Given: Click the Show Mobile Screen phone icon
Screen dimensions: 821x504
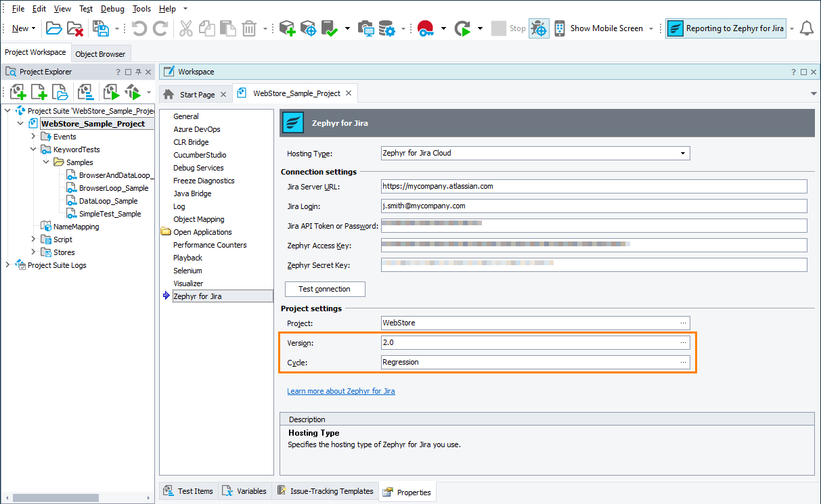Looking at the screenshot, I should pyautogui.click(x=560, y=28).
